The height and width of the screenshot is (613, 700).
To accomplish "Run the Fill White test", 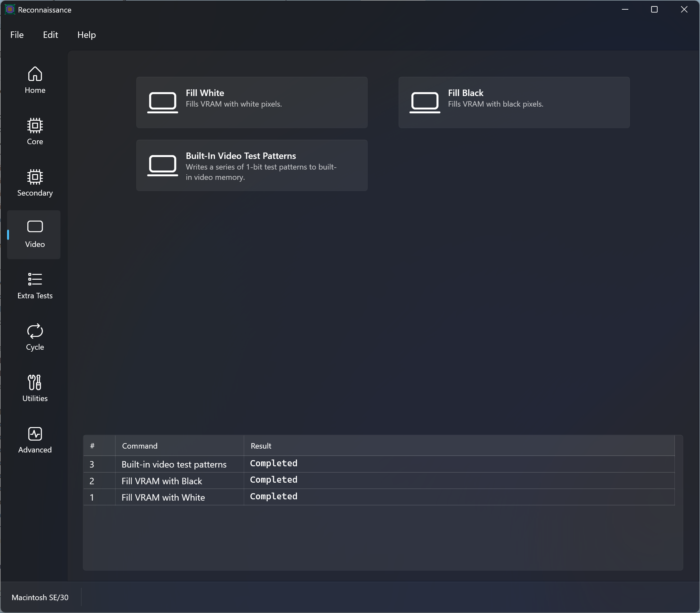I will point(252,102).
